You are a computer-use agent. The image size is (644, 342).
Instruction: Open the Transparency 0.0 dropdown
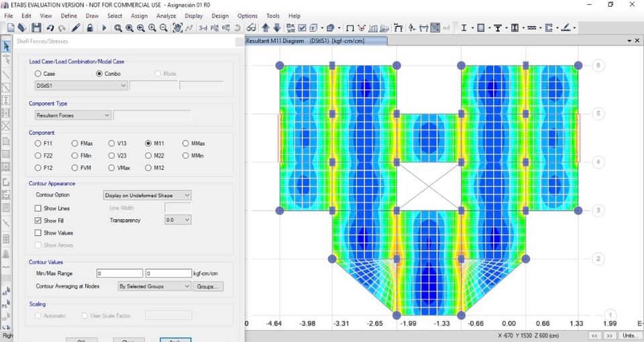click(x=178, y=220)
